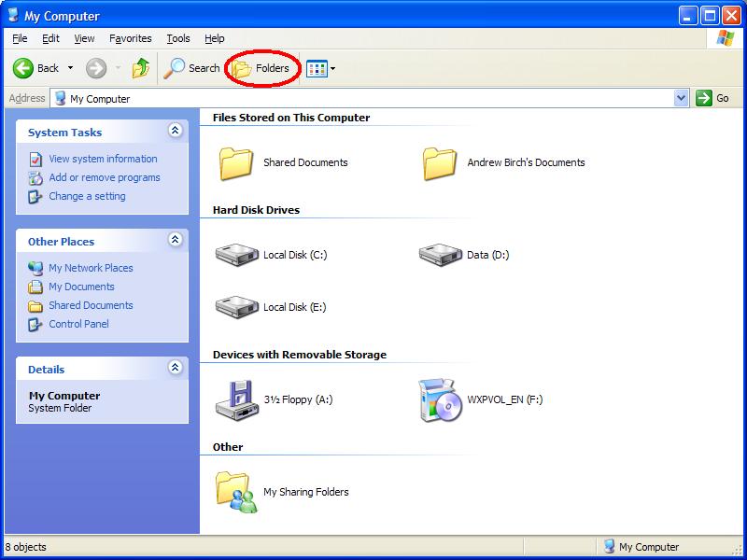
Task: Click the My Network Places icon
Action: (x=35, y=268)
